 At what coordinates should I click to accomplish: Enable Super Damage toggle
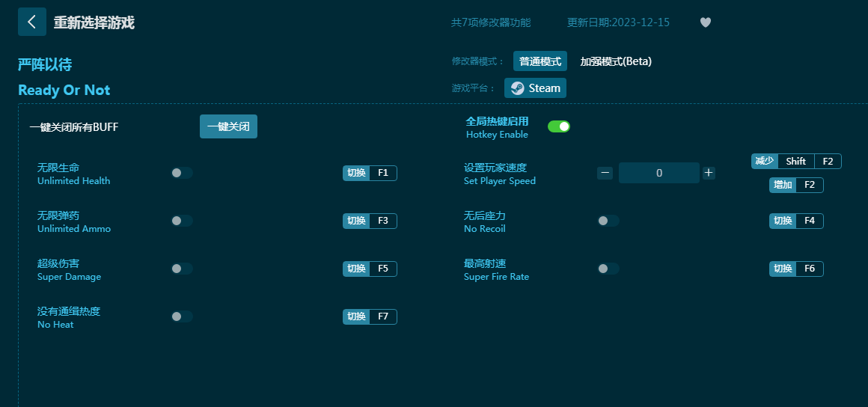182,269
